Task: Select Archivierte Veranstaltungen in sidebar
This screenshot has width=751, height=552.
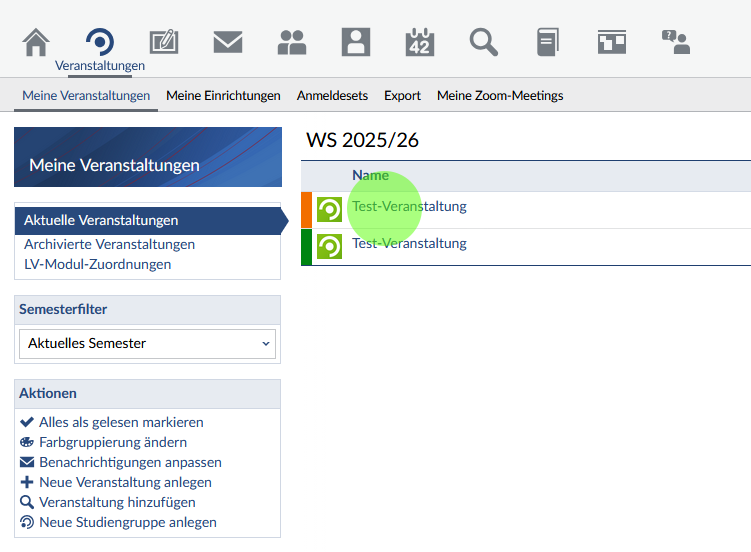Action: pyautogui.click(x=110, y=244)
